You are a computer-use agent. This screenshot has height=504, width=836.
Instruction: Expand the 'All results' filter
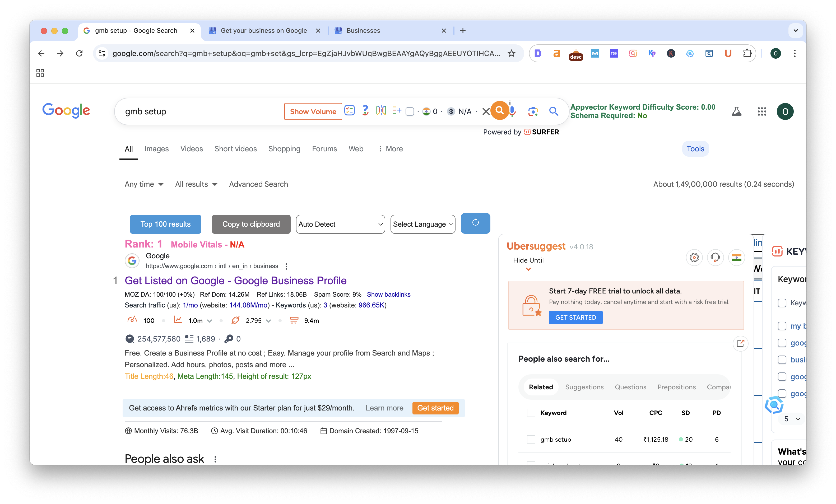point(196,184)
